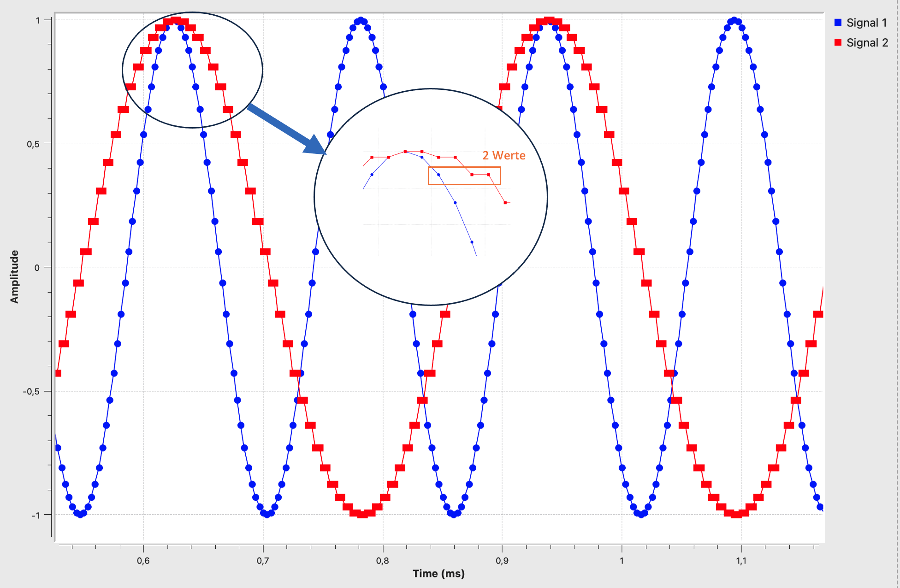Click the '2 Werte' annotation text
900x588 pixels.
coord(504,156)
